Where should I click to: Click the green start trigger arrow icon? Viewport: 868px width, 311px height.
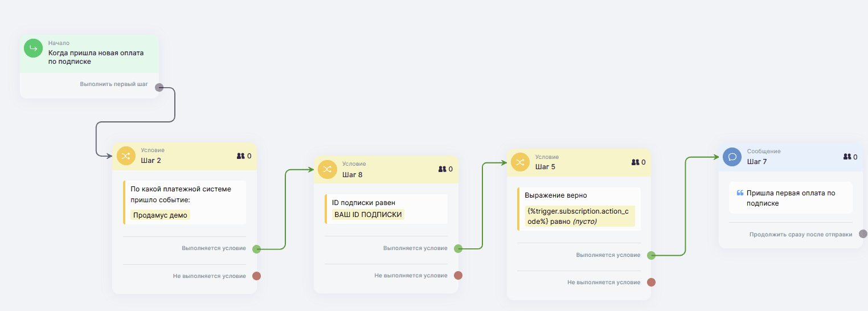33,48
